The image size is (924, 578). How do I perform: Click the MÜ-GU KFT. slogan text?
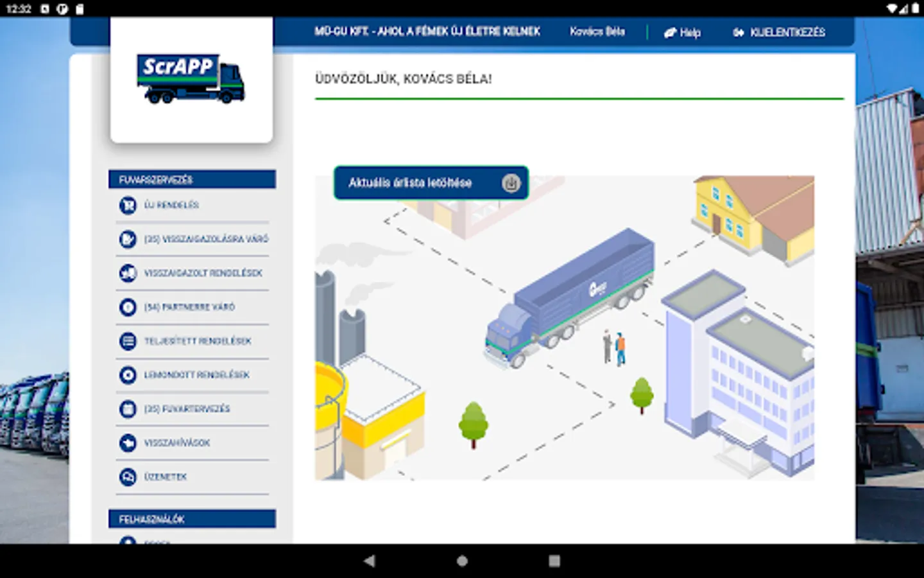427,31
